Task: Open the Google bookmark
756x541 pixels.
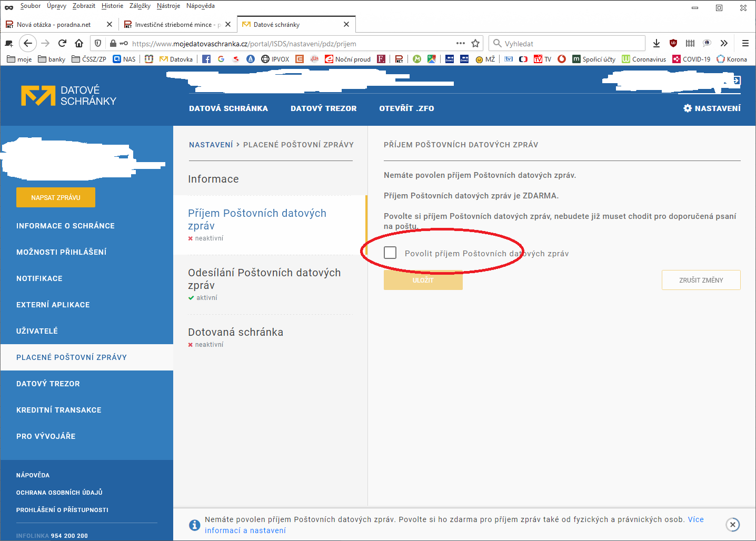Action: (221, 59)
